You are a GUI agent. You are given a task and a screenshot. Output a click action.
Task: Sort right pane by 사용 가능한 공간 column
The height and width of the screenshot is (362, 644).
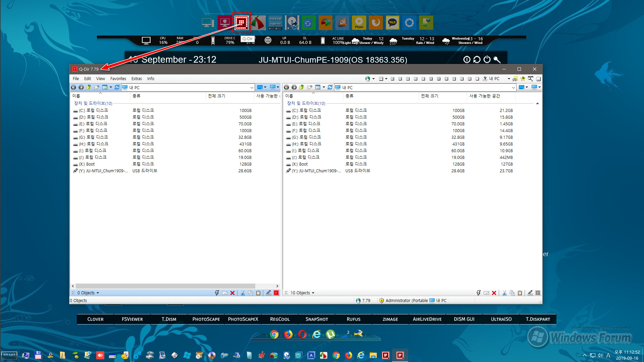coord(491,96)
